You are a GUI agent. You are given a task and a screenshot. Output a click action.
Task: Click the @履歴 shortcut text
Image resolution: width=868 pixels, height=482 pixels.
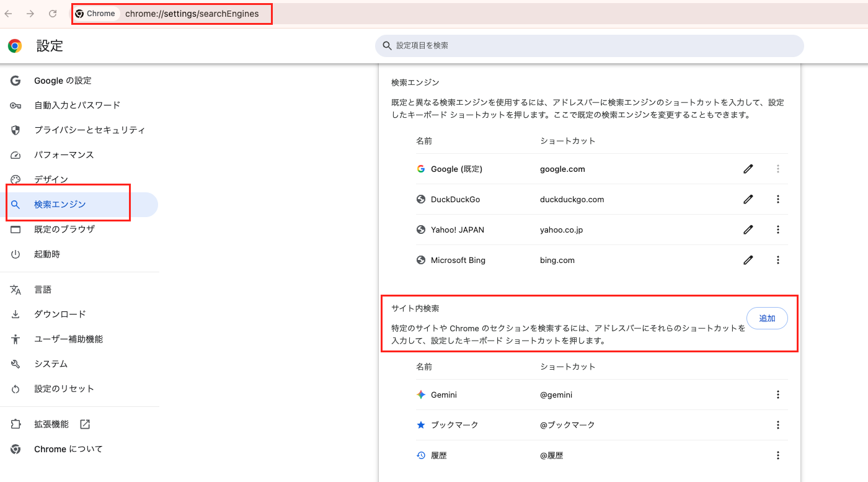click(552, 455)
